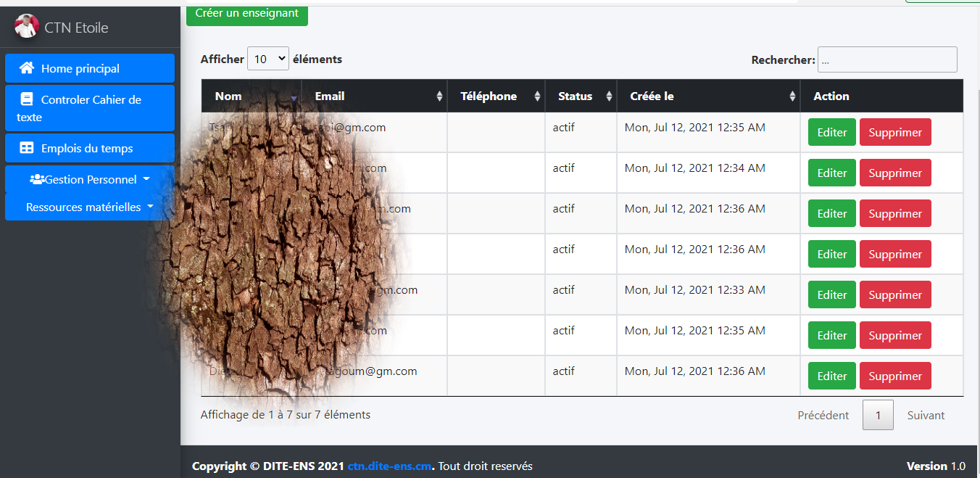This screenshot has height=478, width=980.
Task: Click Editer for the 12:34 AM row
Action: point(832,173)
